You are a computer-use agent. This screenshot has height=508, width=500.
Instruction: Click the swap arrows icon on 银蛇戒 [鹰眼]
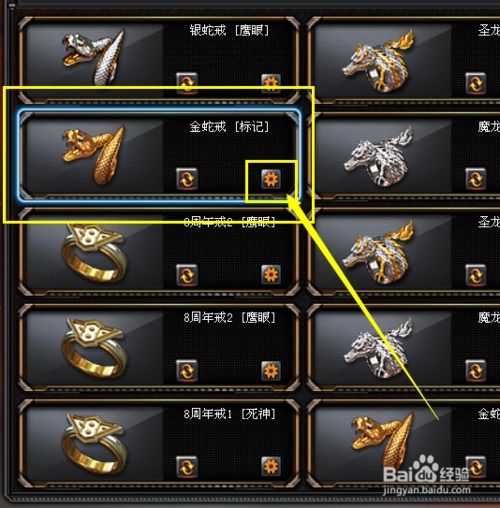pyautogui.click(x=187, y=83)
